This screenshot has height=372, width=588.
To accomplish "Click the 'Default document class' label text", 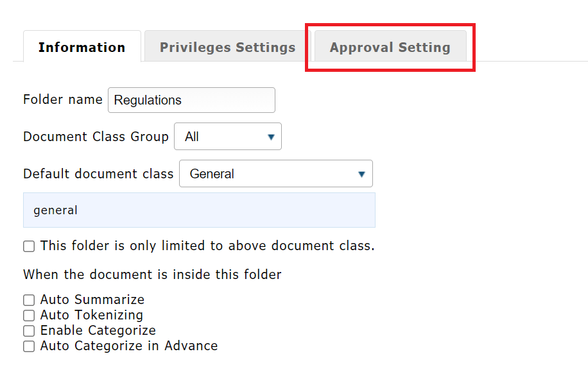I will (98, 174).
